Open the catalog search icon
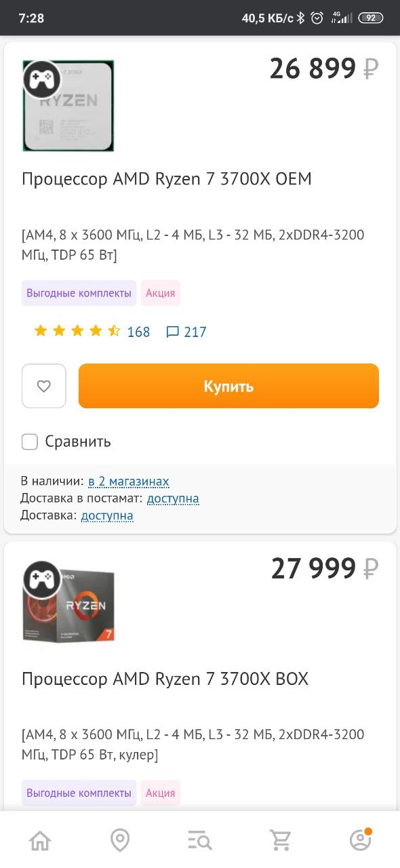This screenshot has height=868, width=400. [x=200, y=841]
